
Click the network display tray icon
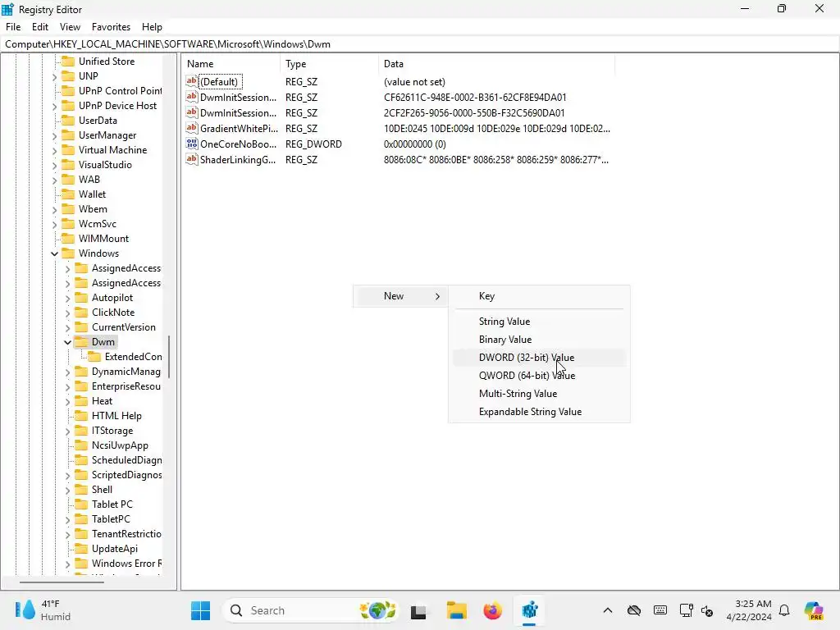(x=687, y=610)
